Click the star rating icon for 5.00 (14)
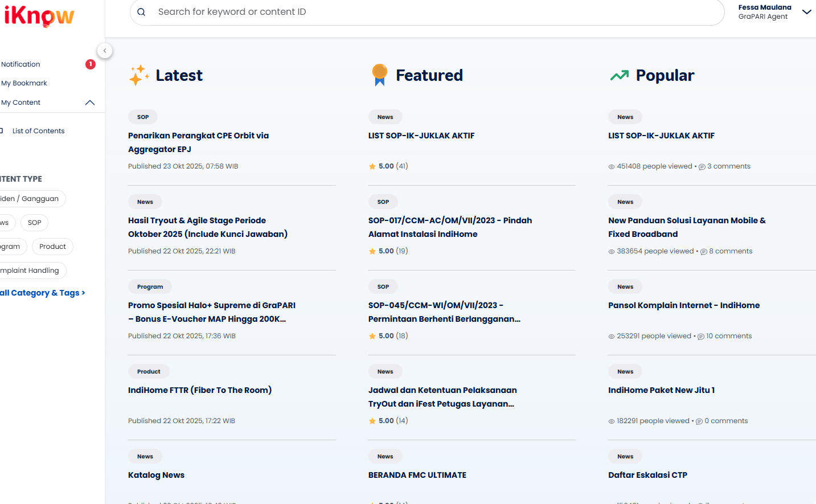Image resolution: width=816 pixels, height=504 pixels. click(372, 421)
